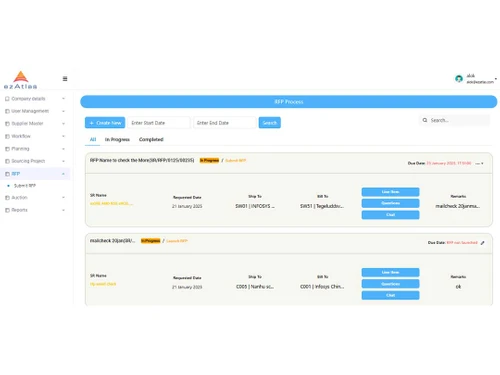Focus the Enter End Date field
The height and width of the screenshot is (375, 500).
pos(225,123)
